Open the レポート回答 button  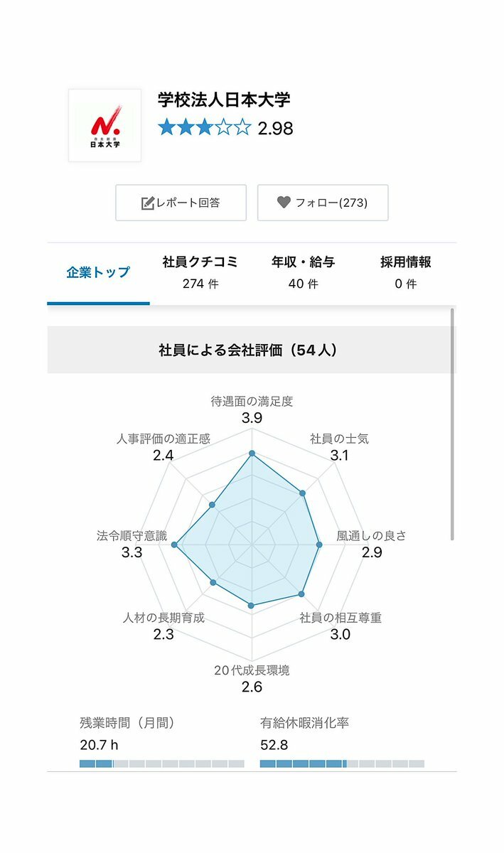coord(181,203)
